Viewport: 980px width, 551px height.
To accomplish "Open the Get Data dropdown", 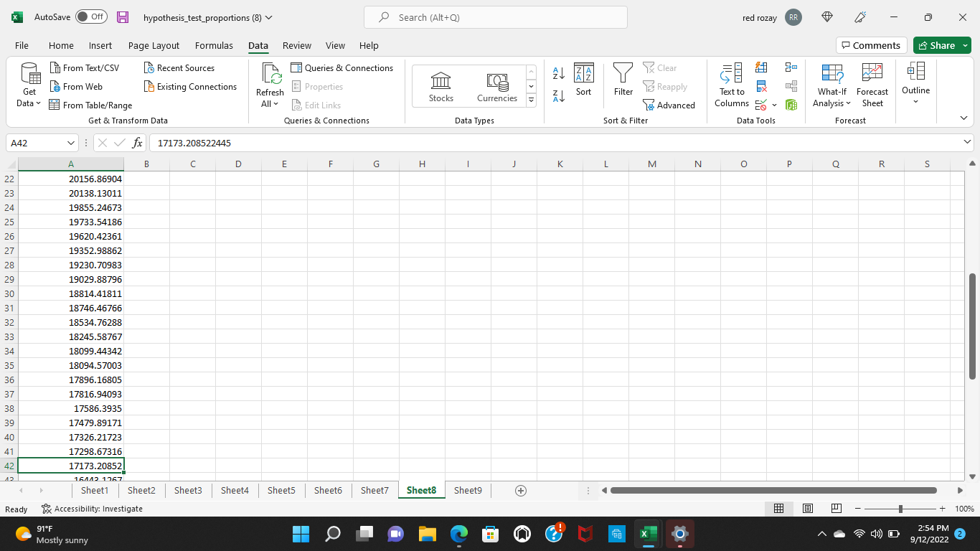I will [x=29, y=98].
